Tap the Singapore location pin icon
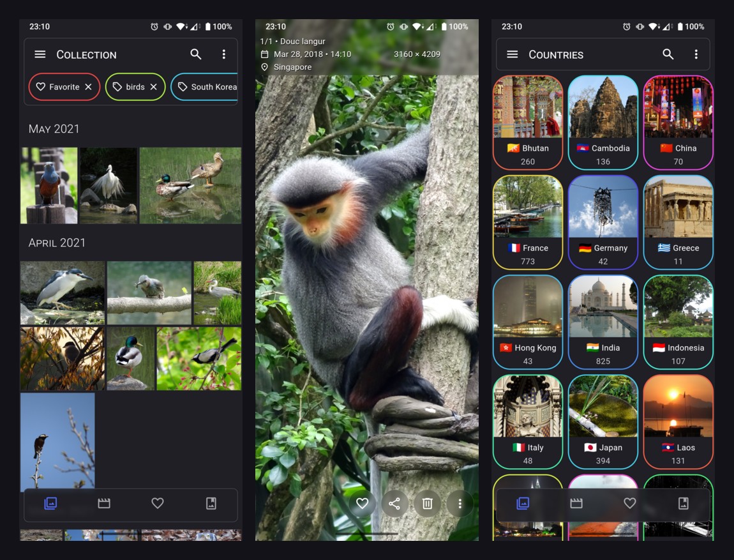This screenshot has width=734, height=560. coord(264,67)
